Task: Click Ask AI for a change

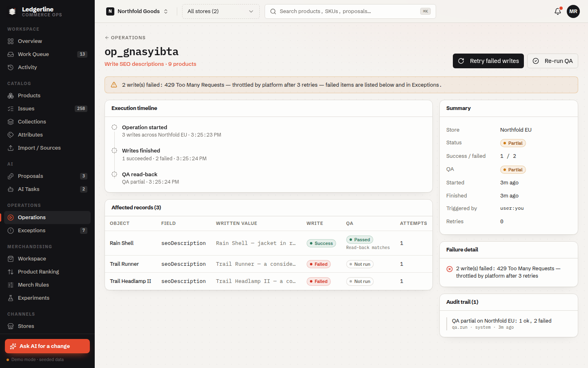Action: pyautogui.click(x=47, y=346)
